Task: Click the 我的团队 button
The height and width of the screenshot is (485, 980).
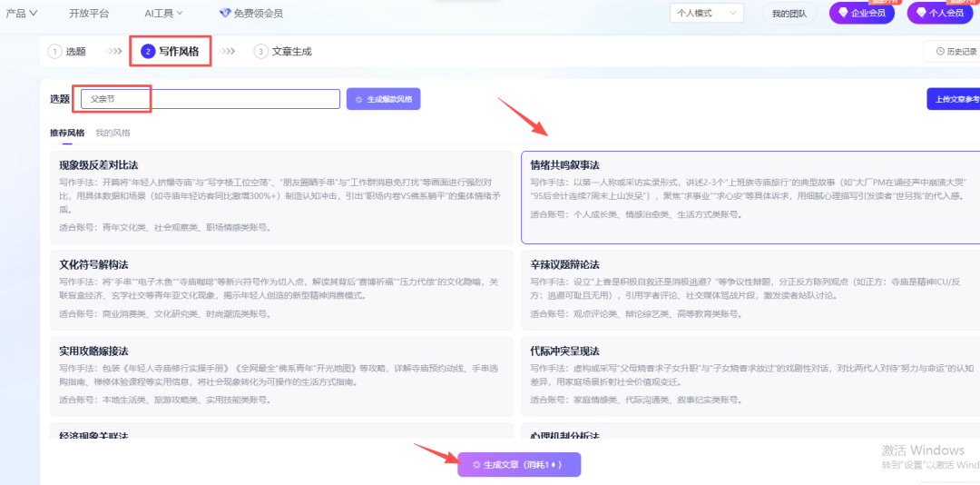Action: click(x=789, y=13)
